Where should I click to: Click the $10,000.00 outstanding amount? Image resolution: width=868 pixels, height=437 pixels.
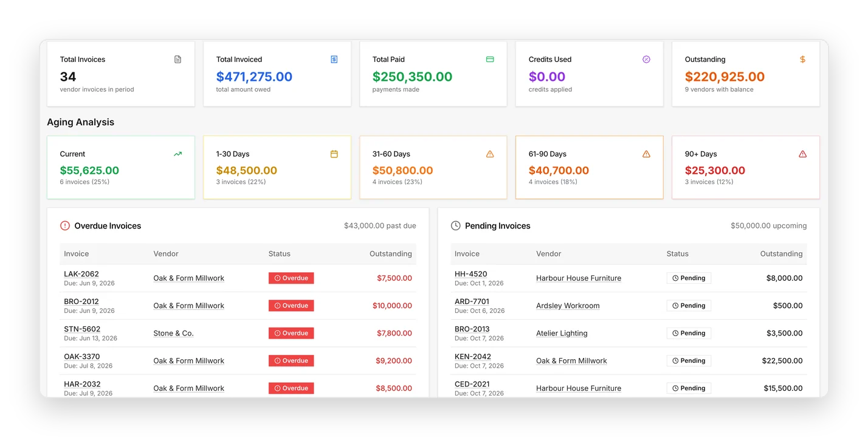392,306
